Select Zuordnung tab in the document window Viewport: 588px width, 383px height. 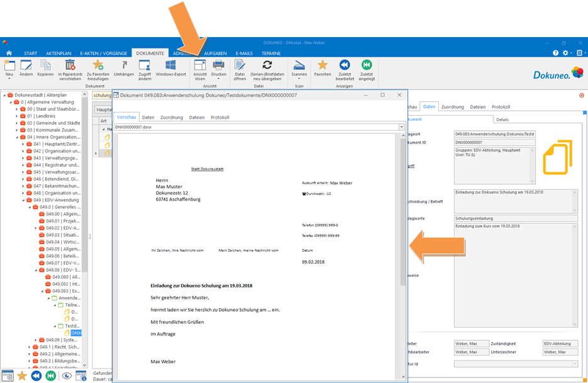[171, 118]
